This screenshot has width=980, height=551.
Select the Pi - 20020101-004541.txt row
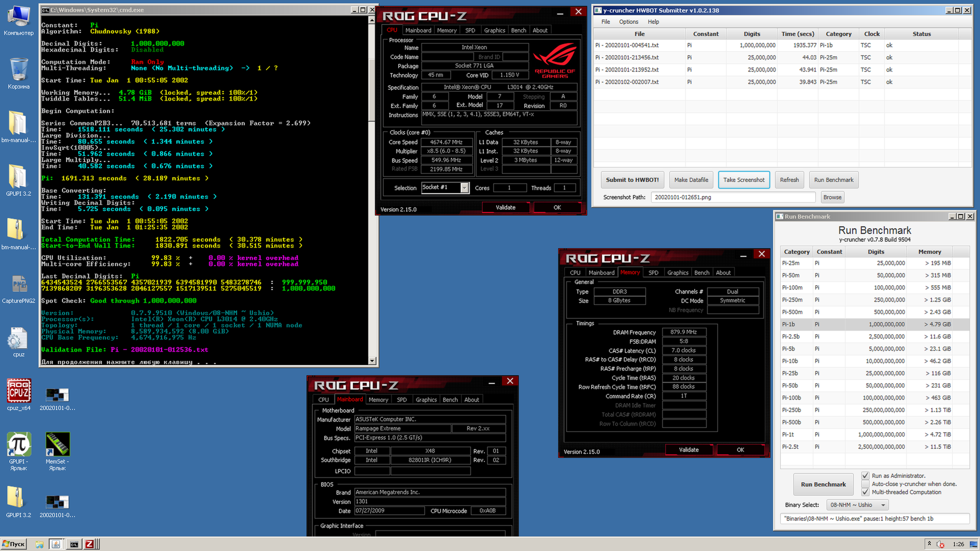782,45
